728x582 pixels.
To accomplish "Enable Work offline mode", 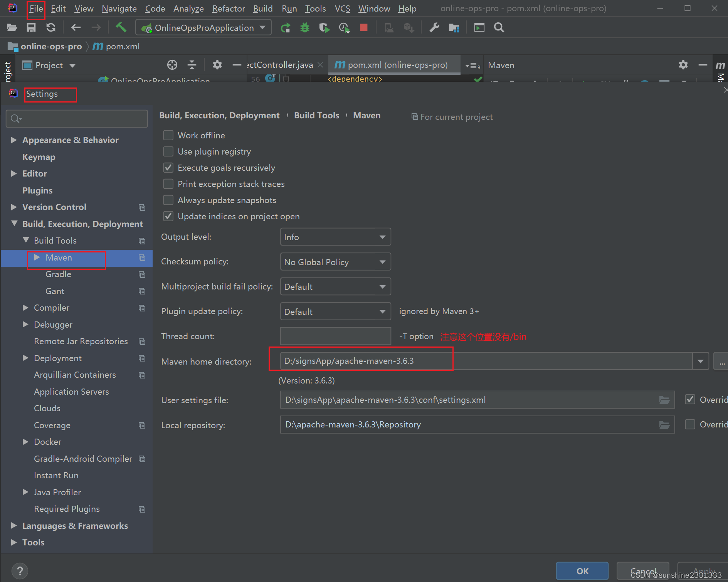I will pyautogui.click(x=168, y=135).
